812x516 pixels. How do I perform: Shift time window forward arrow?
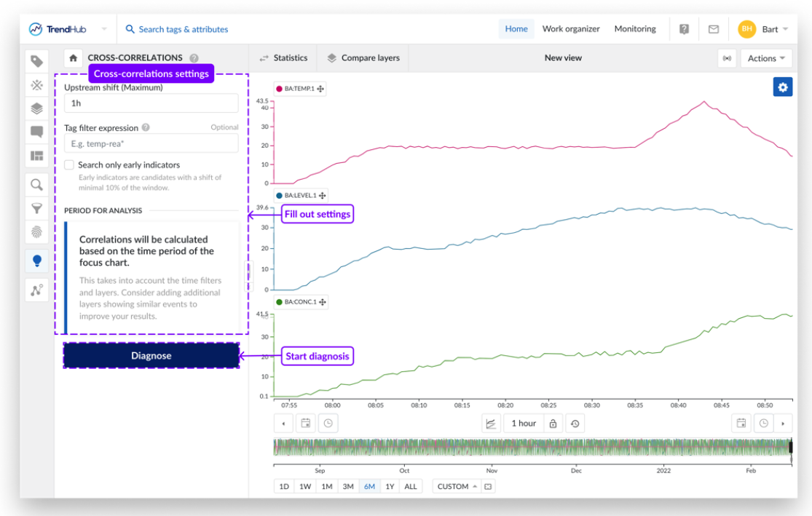pos(783,424)
